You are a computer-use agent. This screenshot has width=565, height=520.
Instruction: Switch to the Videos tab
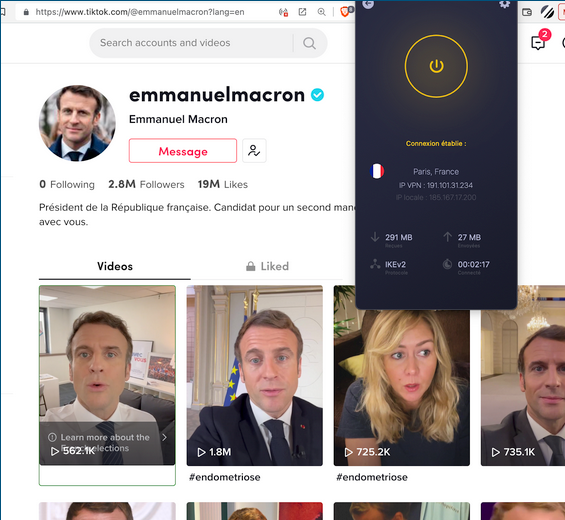pos(115,266)
